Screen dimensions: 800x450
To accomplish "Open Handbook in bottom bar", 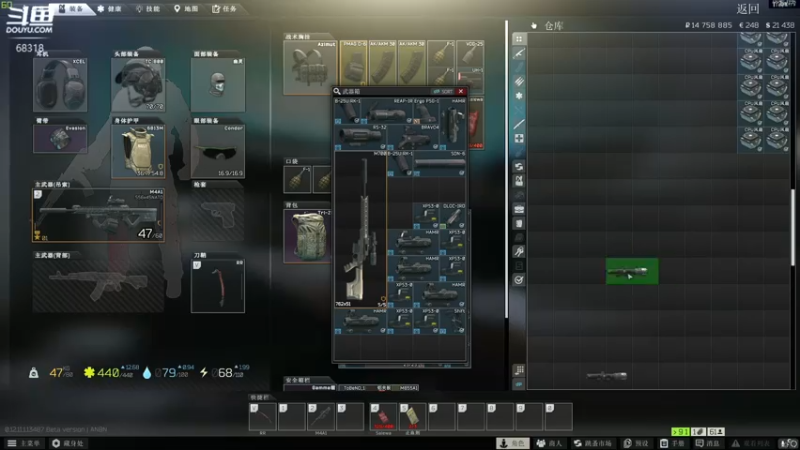I will pyautogui.click(x=672, y=443).
